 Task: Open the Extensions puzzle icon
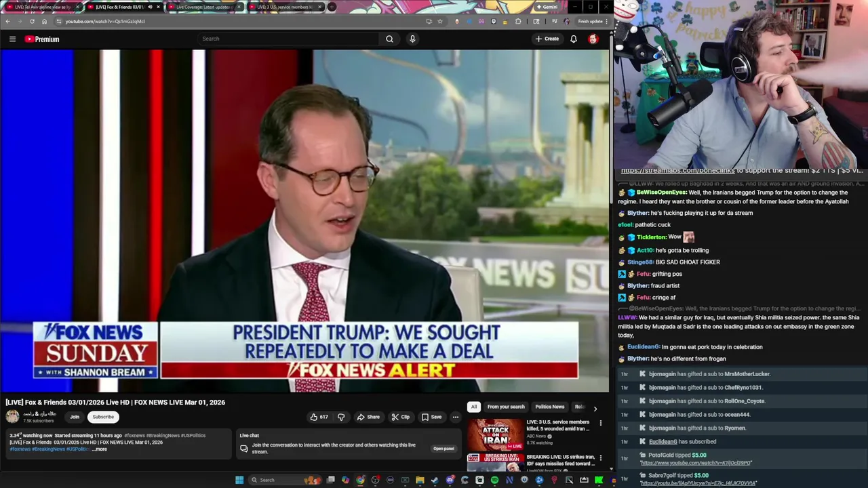tap(519, 21)
